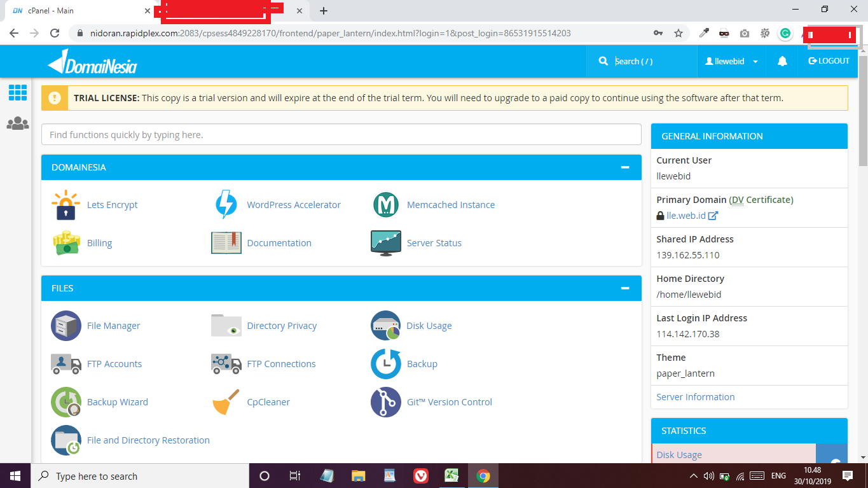Screen dimensions: 868x488
Task: Open the FTP Connections truck icon
Action: pos(226,364)
